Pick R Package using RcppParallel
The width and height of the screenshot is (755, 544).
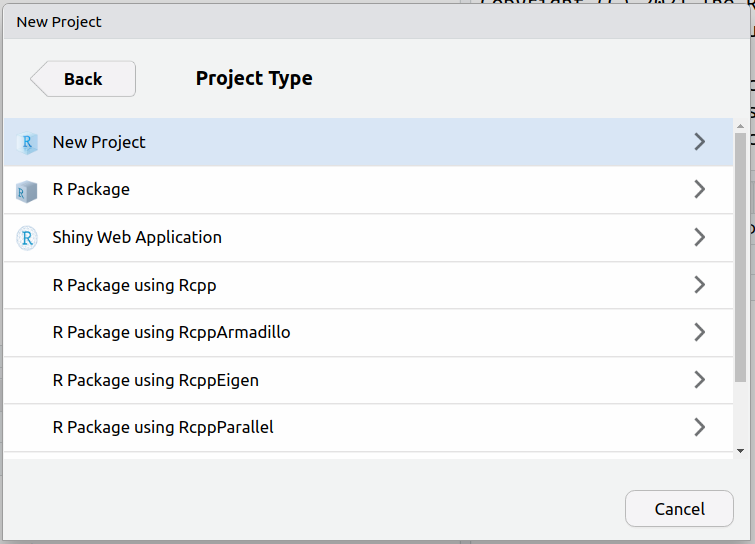[x=163, y=427]
